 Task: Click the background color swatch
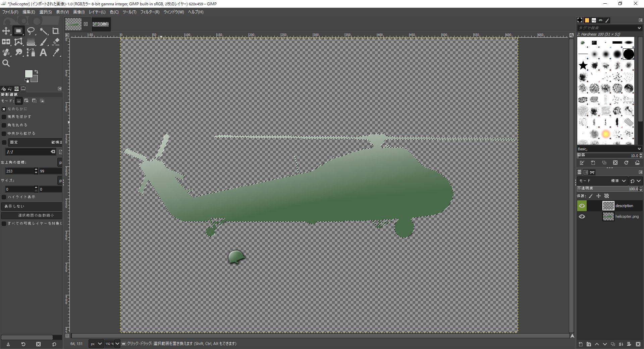click(35, 79)
